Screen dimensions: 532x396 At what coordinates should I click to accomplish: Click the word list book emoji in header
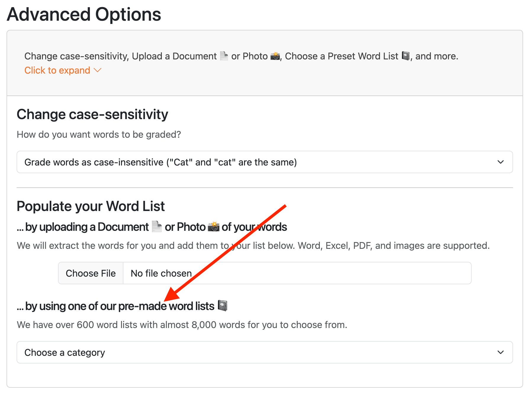coord(406,56)
